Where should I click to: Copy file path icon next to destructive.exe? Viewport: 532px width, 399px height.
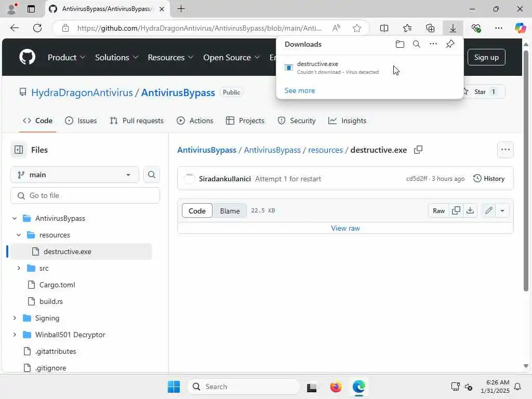point(418,150)
